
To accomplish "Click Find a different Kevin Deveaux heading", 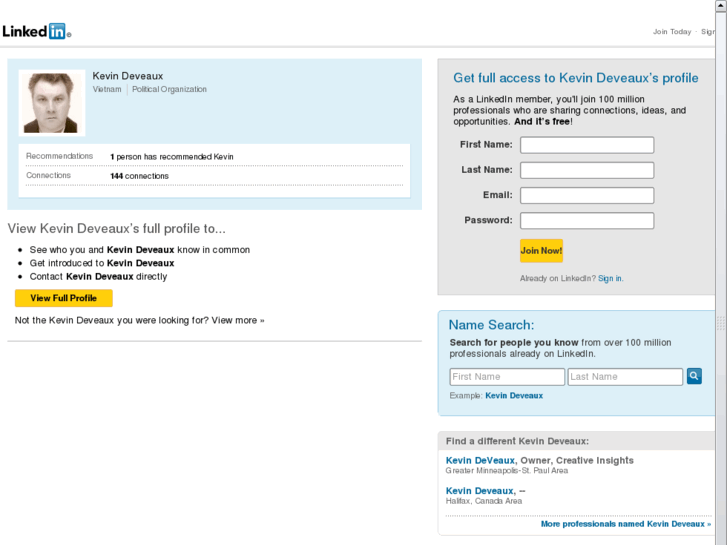I will pyautogui.click(x=517, y=441).
